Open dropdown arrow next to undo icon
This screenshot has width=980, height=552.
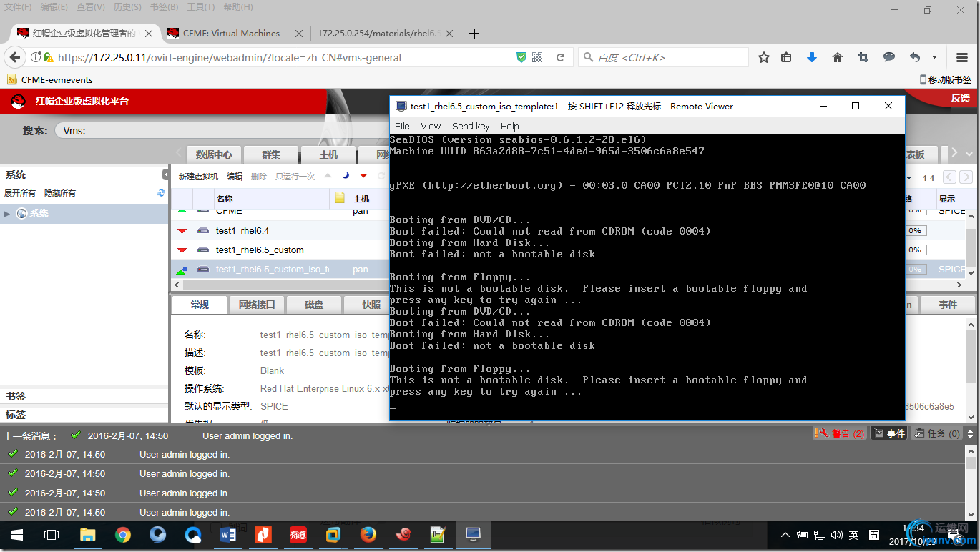934,58
